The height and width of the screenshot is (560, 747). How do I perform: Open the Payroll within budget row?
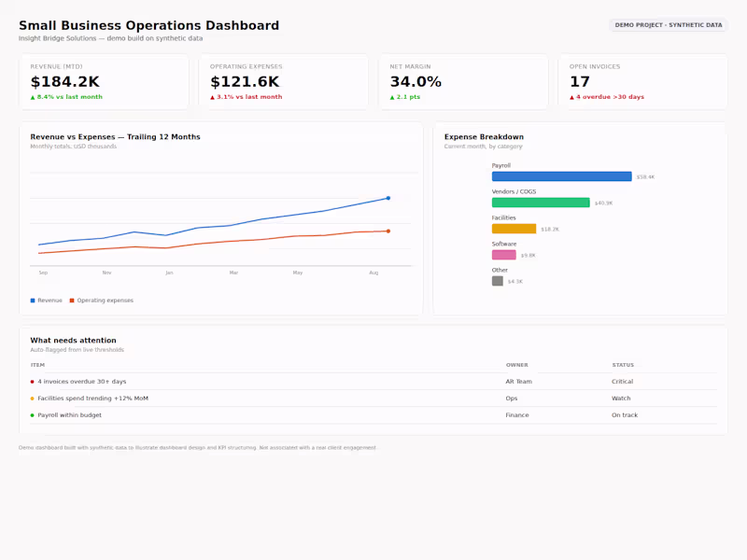[373, 415]
